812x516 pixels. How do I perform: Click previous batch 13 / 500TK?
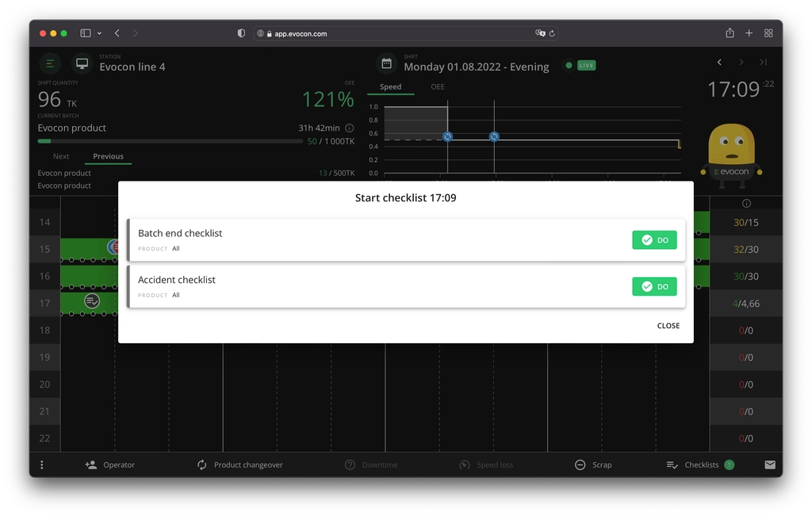(336, 173)
